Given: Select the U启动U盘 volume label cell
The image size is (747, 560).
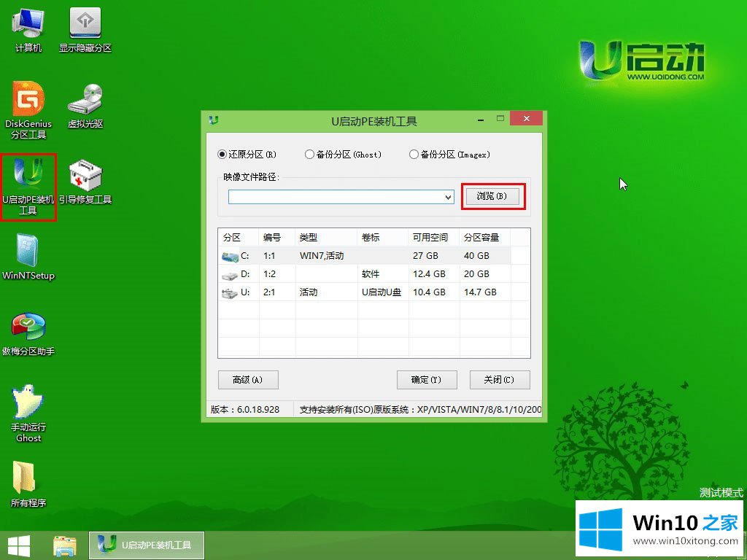Looking at the screenshot, I should pyautogui.click(x=382, y=292).
